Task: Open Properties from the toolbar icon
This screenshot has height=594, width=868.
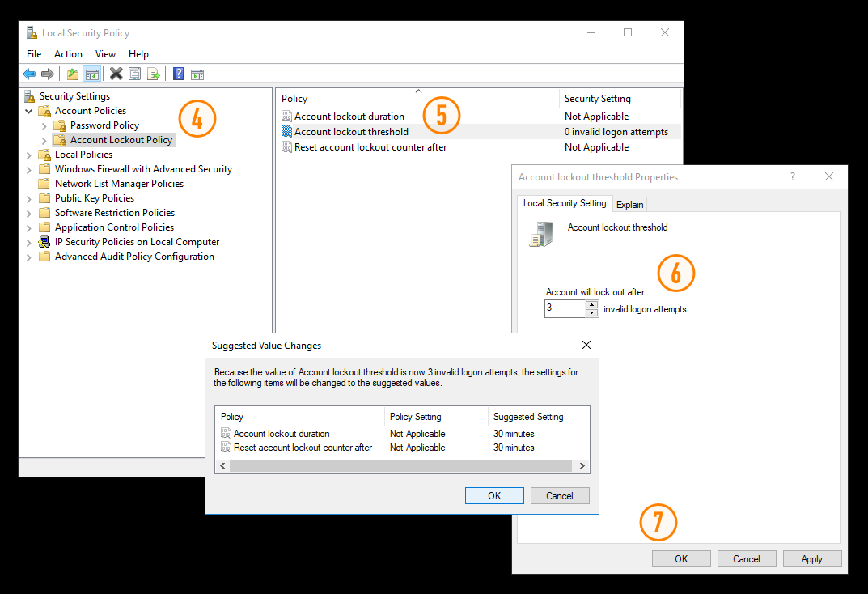Action: [134, 74]
